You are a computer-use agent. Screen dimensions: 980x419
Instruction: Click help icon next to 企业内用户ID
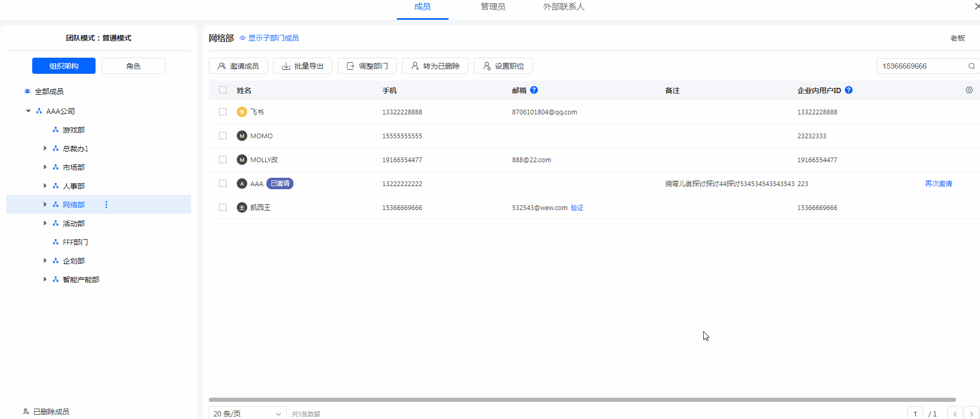coord(849,90)
